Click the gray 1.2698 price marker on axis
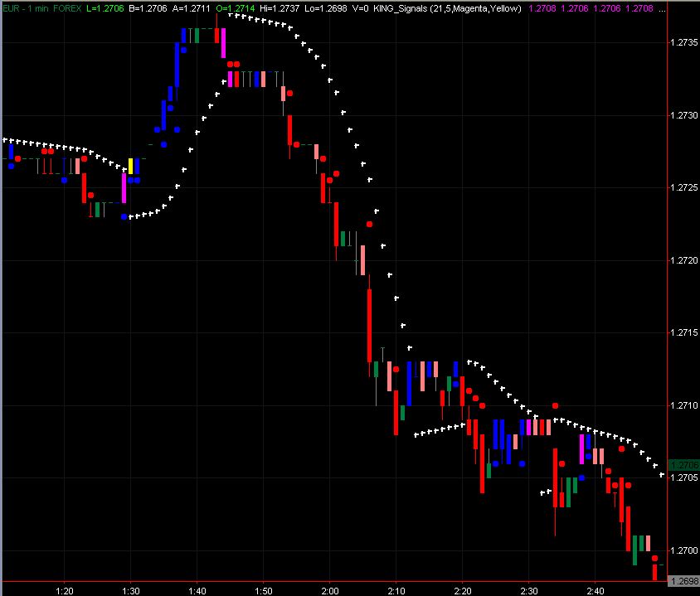This screenshot has height=596, width=700. click(683, 581)
